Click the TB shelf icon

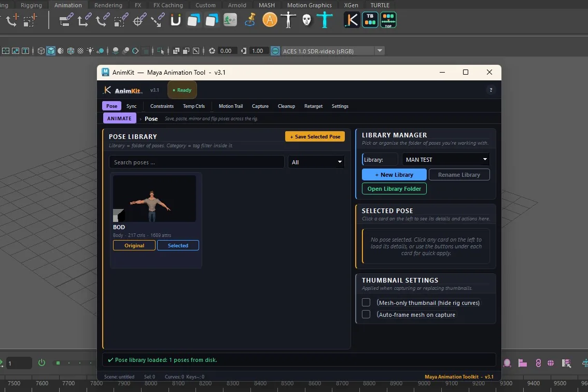pos(370,20)
